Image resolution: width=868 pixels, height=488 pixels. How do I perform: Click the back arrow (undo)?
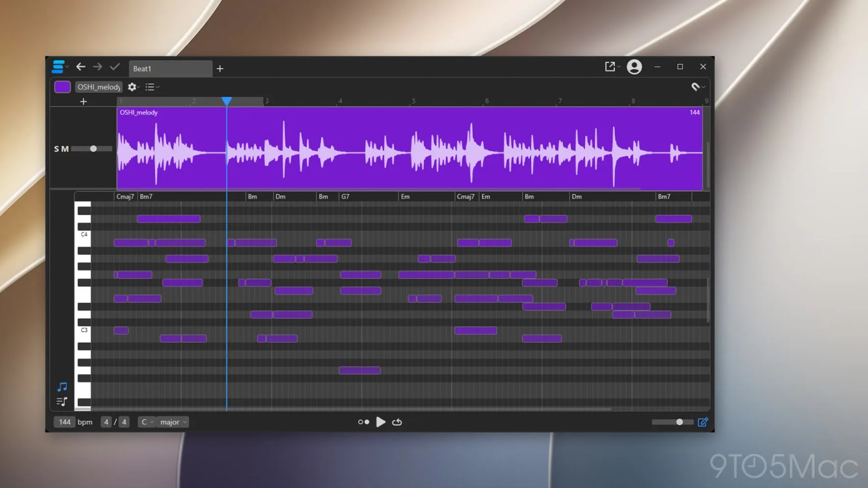coord(81,67)
